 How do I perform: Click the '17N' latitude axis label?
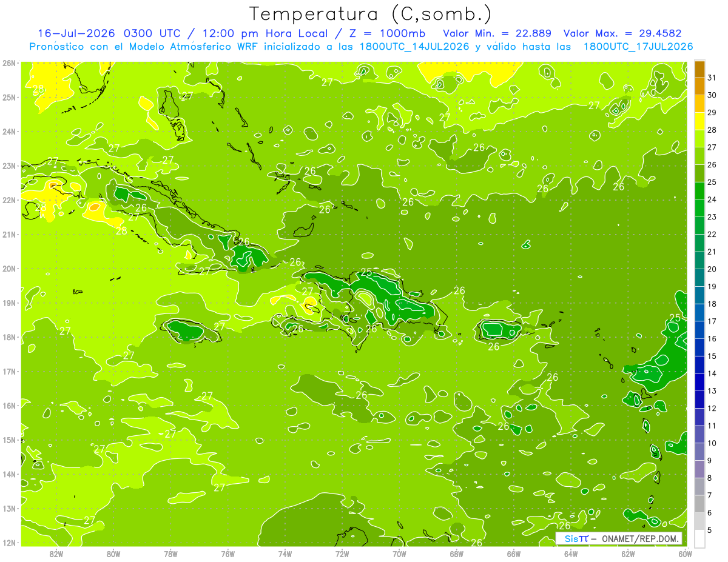[x=9, y=372]
